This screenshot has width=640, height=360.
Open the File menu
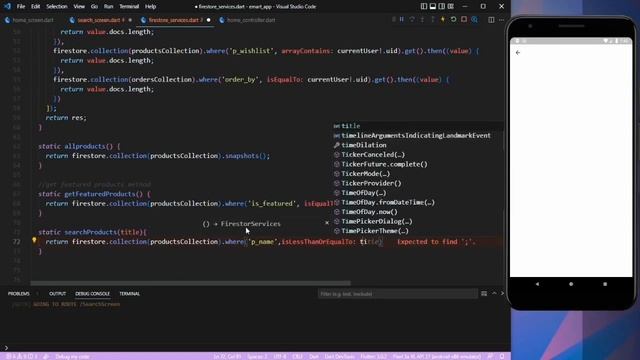tap(21, 7)
